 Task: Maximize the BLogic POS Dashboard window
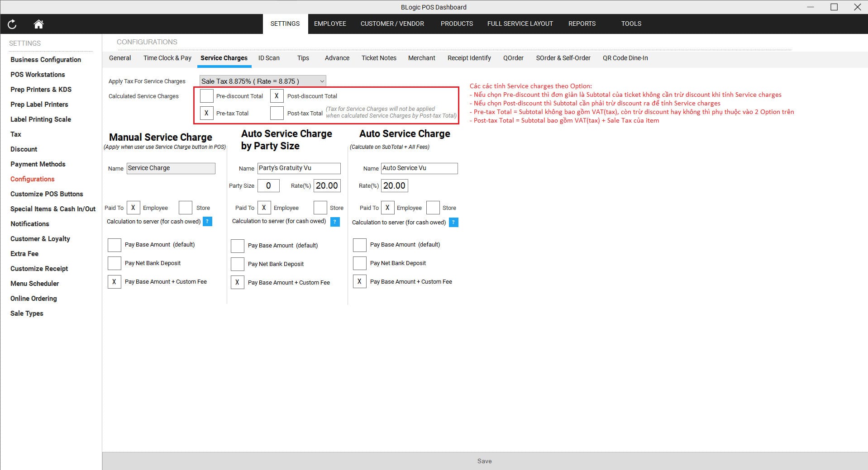(x=834, y=7)
